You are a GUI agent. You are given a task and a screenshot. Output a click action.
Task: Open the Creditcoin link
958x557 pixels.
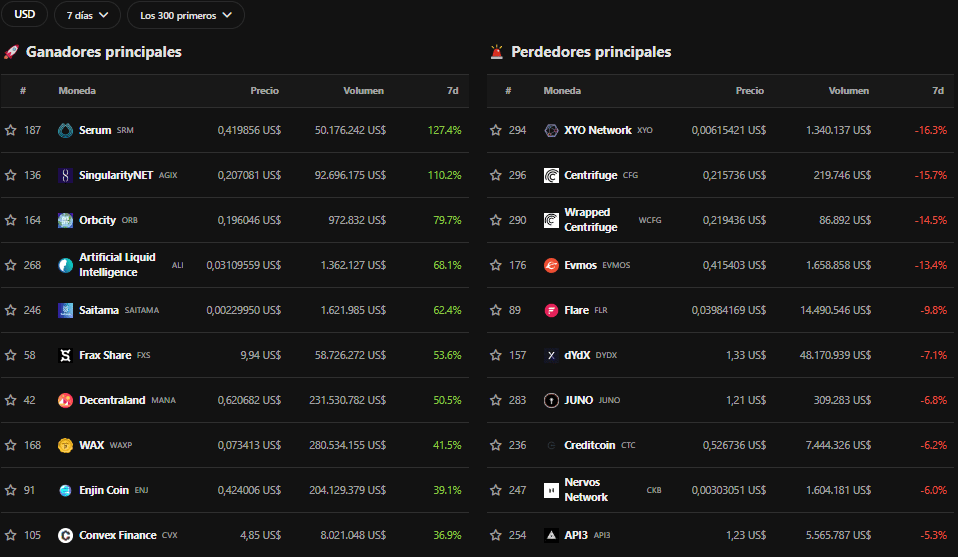coord(590,445)
